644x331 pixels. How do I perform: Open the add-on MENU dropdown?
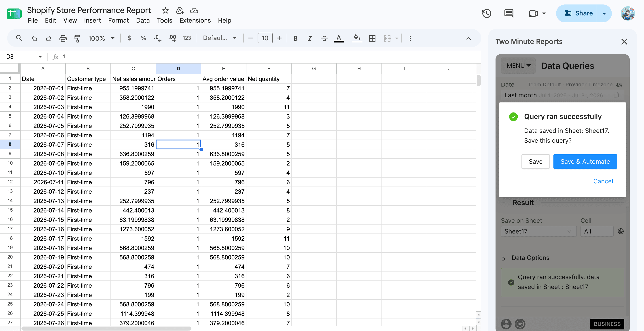[518, 66]
